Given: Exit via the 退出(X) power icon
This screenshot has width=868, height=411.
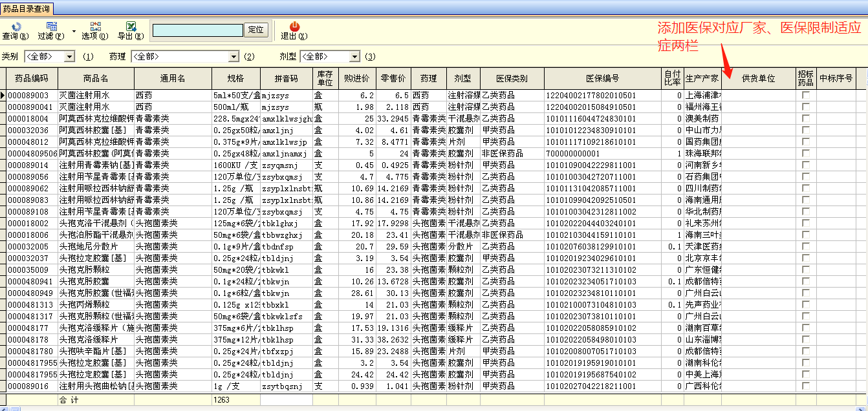Looking at the screenshot, I should click(x=294, y=30).
